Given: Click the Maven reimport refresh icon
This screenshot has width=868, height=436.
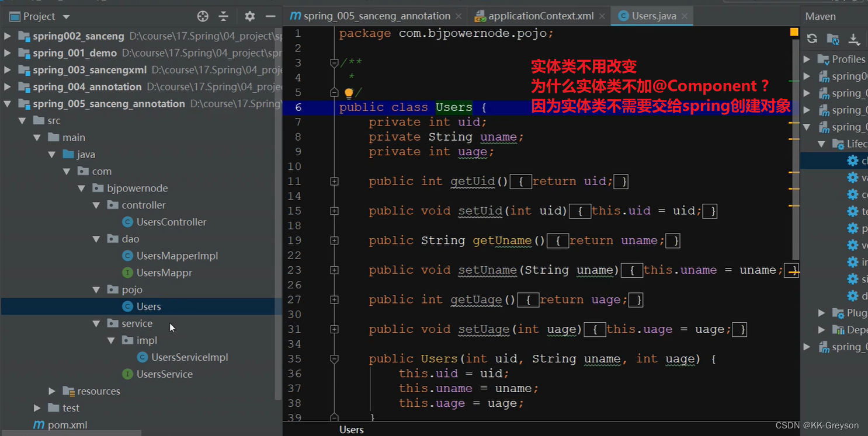Looking at the screenshot, I should coord(812,39).
